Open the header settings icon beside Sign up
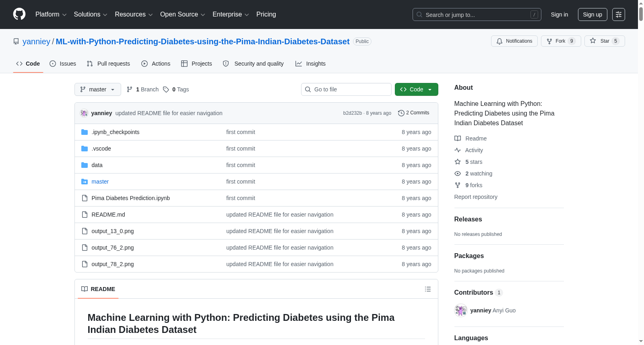The image size is (644, 345). point(618,14)
